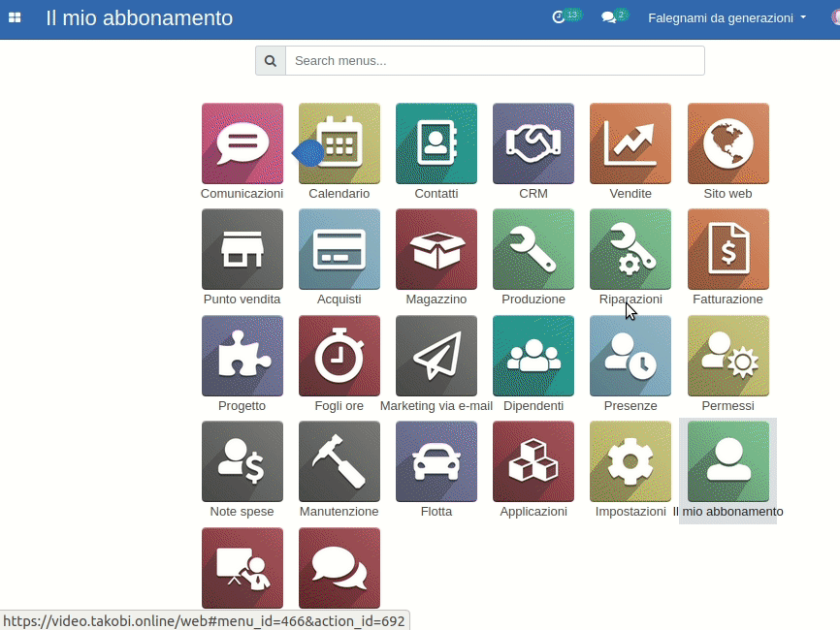Viewport: 840px width, 630px height.
Task: Launch the Flotta car icon
Action: tap(436, 461)
